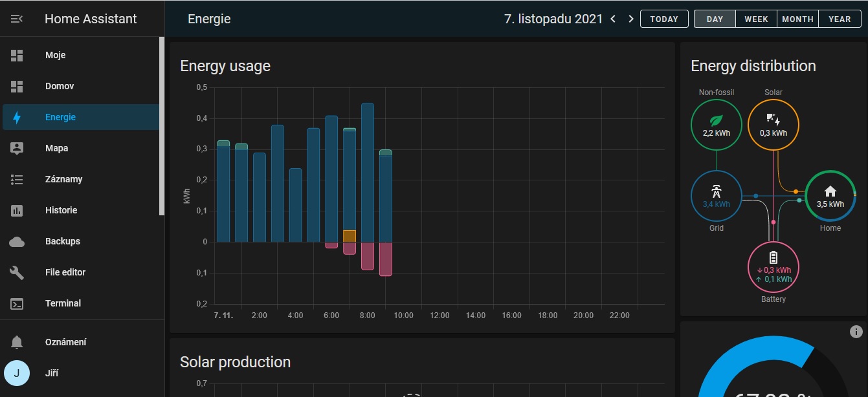Open the Domov sidebar item
The image size is (868, 397).
(x=60, y=86)
